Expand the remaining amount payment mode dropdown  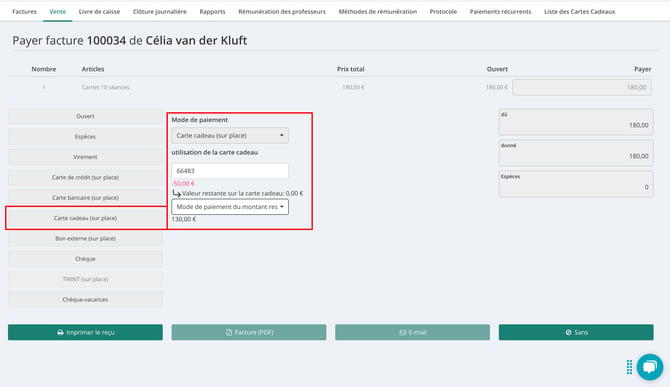pos(230,207)
